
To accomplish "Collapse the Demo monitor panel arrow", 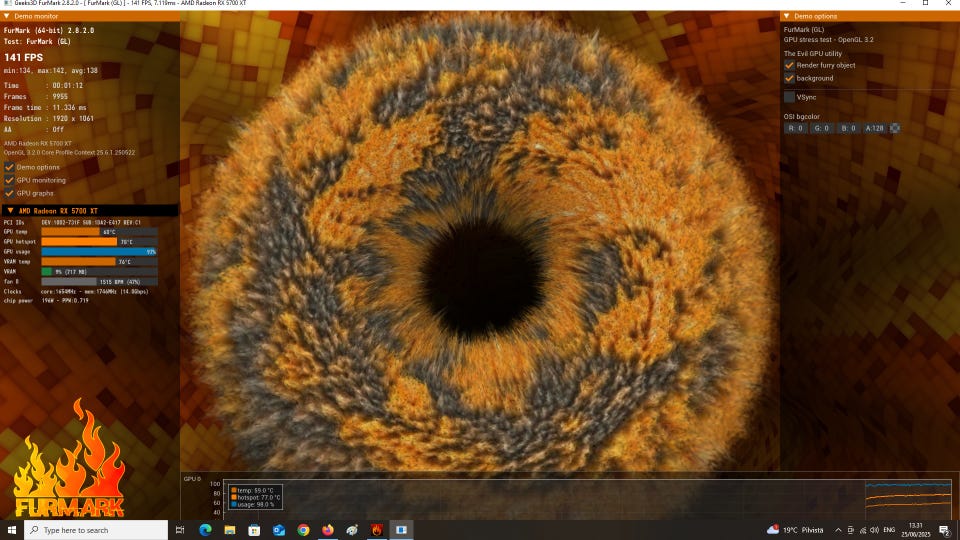I will tap(7, 16).
